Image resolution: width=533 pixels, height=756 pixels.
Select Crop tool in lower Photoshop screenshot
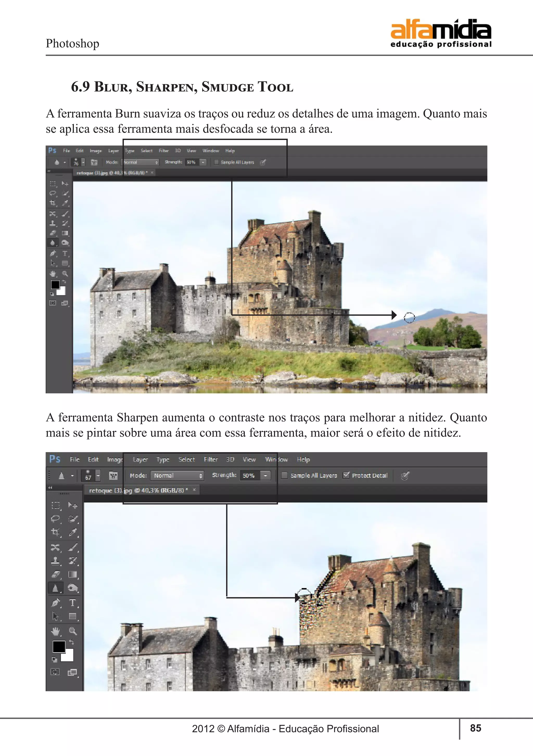pos(55,533)
